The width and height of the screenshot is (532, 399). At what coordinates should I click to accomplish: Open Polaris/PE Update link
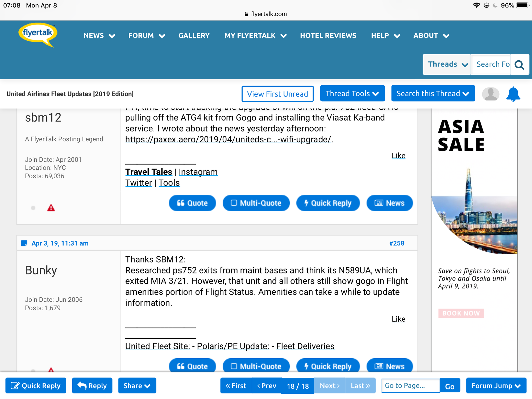233,346
